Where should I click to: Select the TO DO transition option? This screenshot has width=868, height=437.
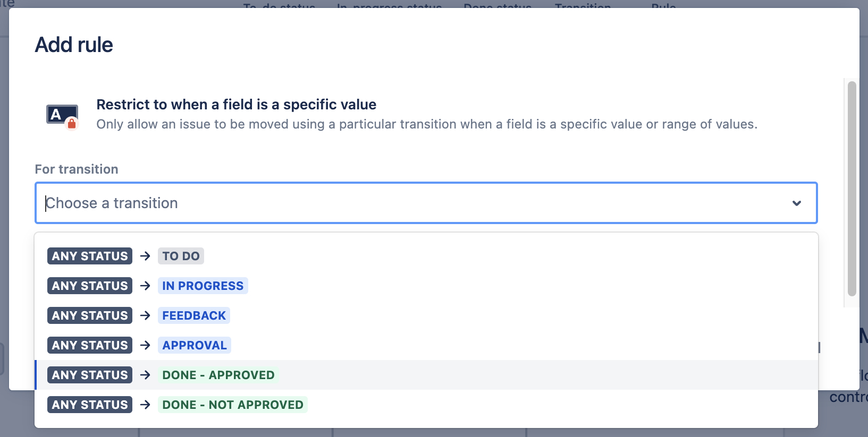pyautogui.click(x=181, y=256)
